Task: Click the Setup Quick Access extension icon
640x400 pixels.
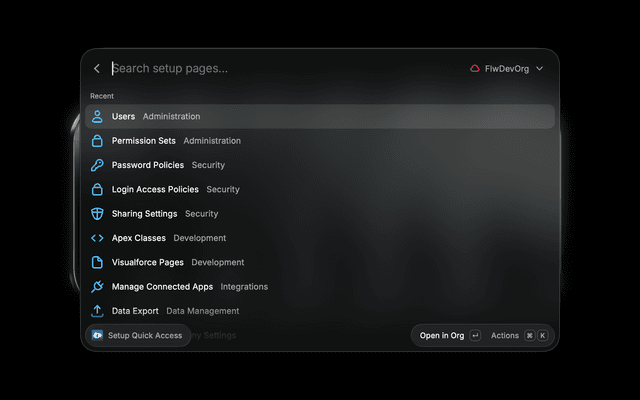Action: pyautogui.click(x=97, y=335)
